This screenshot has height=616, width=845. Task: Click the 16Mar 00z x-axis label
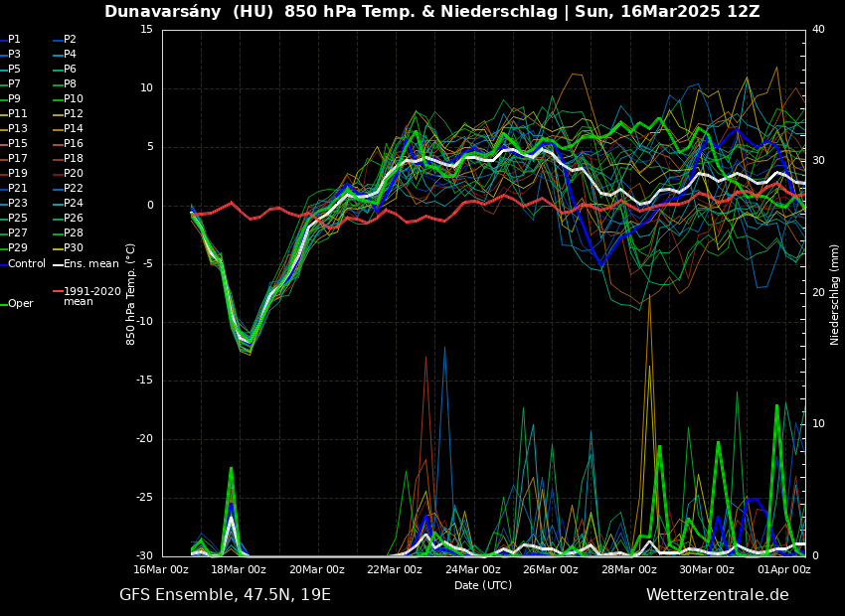click(161, 569)
